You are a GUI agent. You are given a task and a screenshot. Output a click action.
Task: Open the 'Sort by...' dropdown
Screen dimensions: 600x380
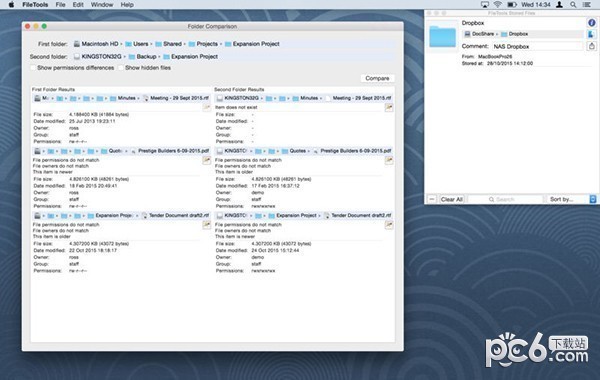(572, 199)
